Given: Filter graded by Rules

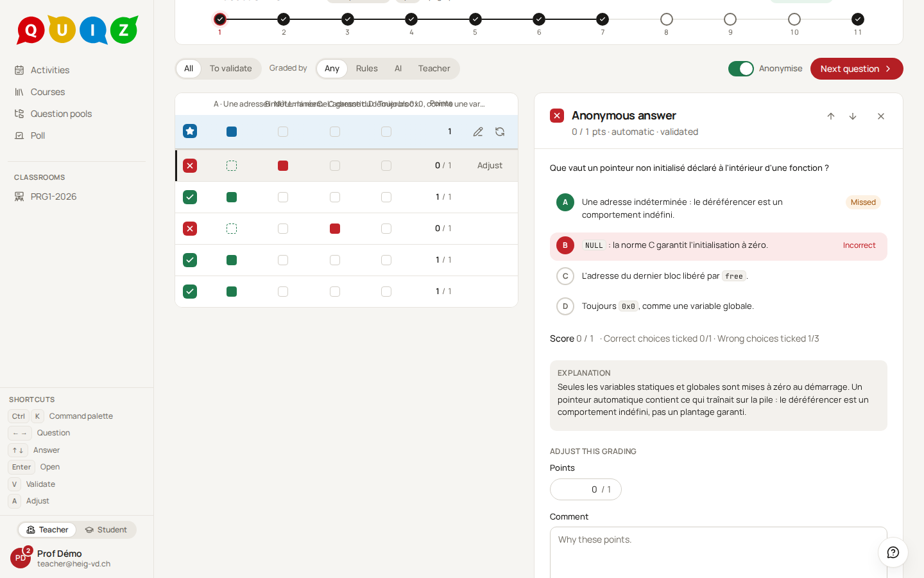Looking at the screenshot, I should click(x=367, y=69).
